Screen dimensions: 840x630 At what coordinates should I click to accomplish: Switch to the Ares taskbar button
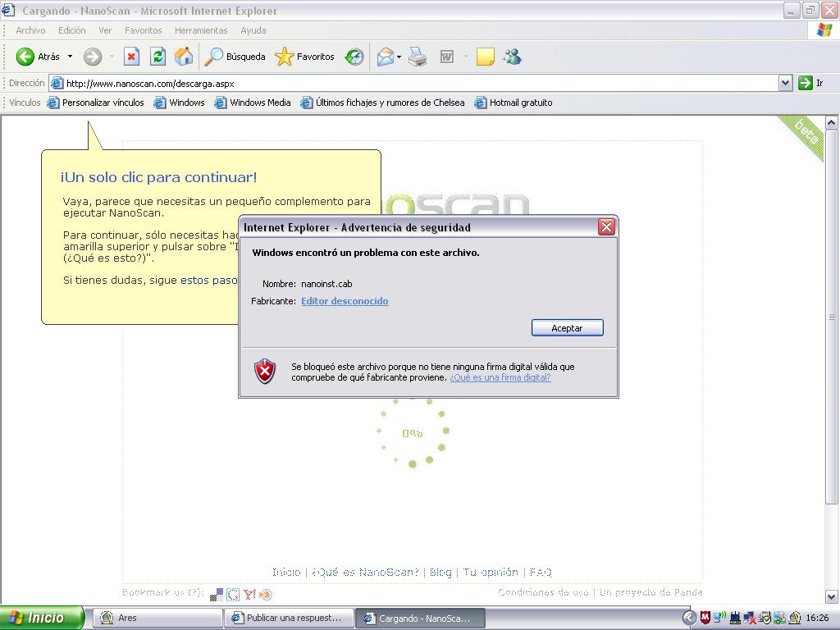click(158, 618)
